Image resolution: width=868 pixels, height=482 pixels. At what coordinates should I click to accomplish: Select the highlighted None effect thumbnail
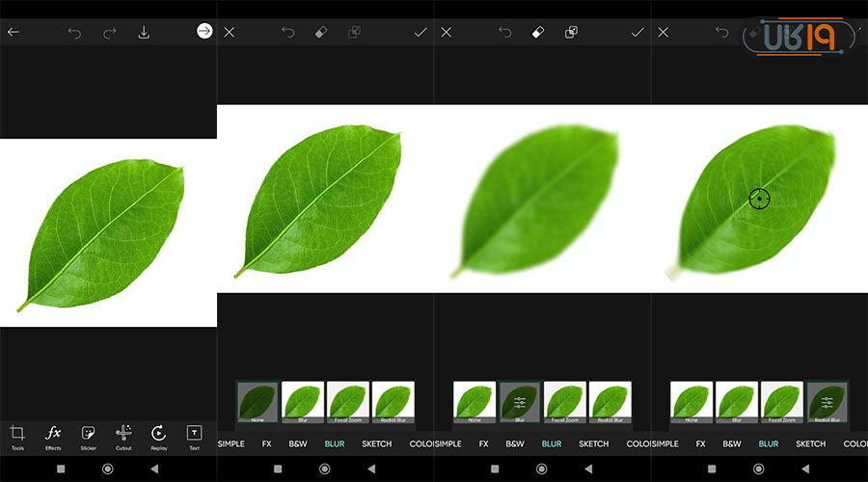258,402
